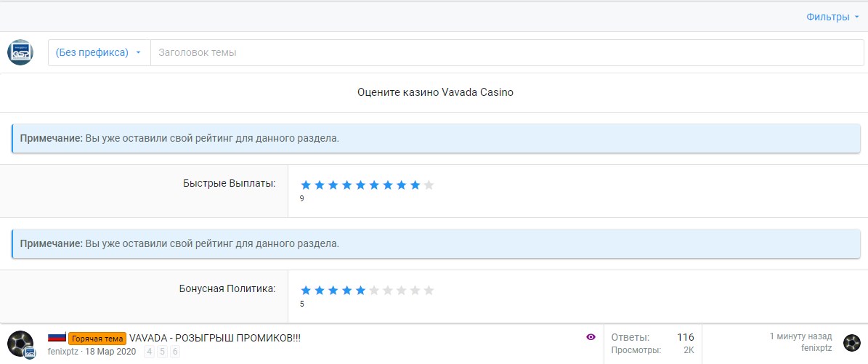
Task: Select fifth star in Бонусная Политика rating
Action: click(x=360, y=291)
